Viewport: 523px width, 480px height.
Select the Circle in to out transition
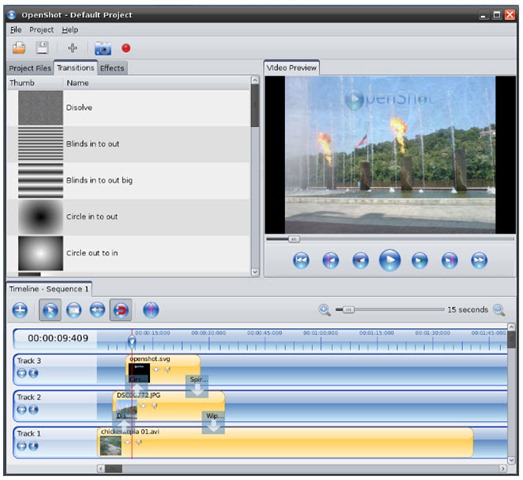(x=128, y=217)
